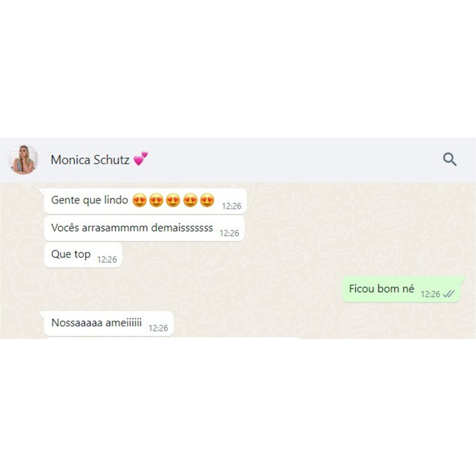476x476 pixels.
Task: Click the 12:26 timestamp on "Ficou bom né"
Action: point(430,294)
